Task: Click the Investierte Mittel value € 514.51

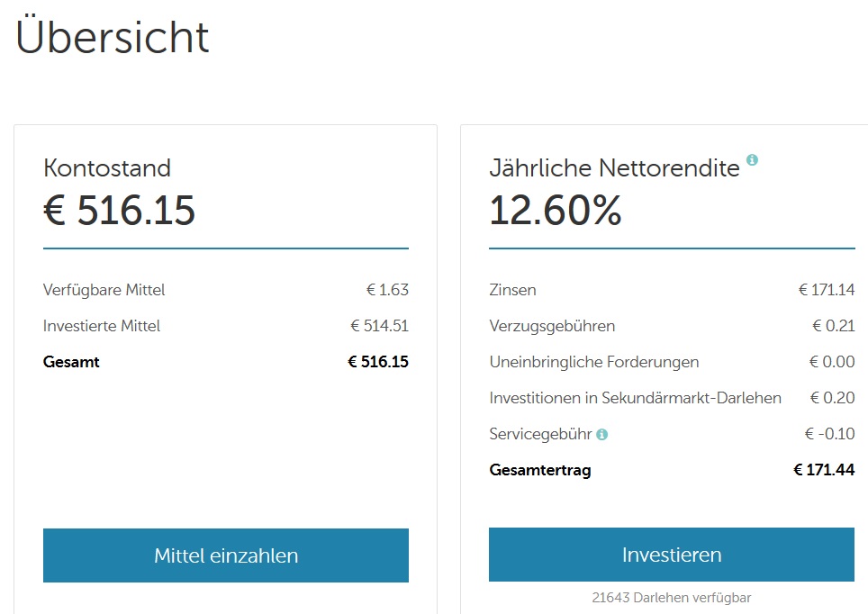Action: coord(379,326)
